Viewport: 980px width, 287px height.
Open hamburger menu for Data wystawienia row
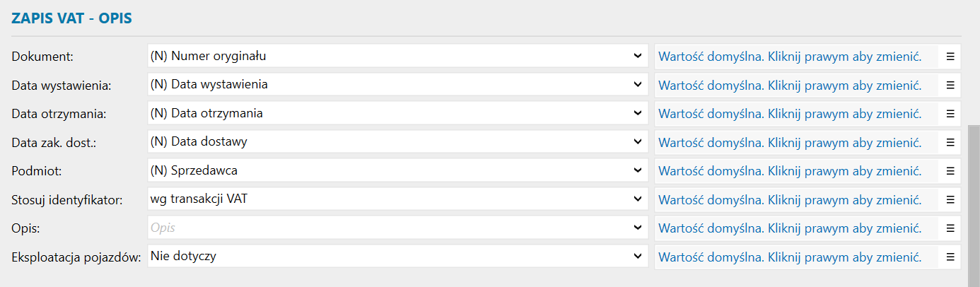pos(950,85)
